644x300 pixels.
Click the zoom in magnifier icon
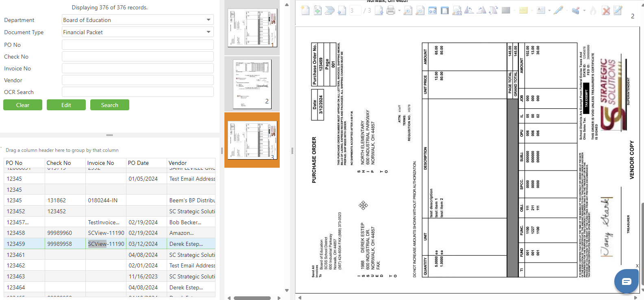pos(408,11)
